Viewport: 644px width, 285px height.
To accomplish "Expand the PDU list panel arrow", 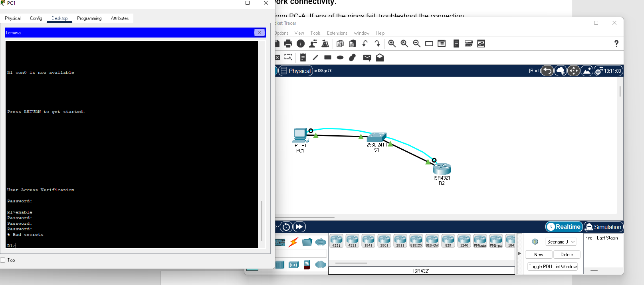I will [x=519, y=253].
